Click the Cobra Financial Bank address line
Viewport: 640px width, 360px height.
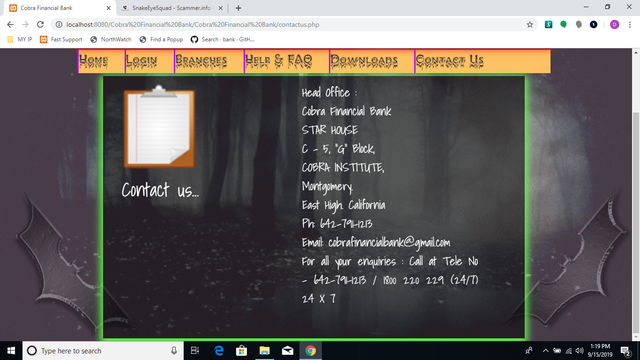point(346,111)
